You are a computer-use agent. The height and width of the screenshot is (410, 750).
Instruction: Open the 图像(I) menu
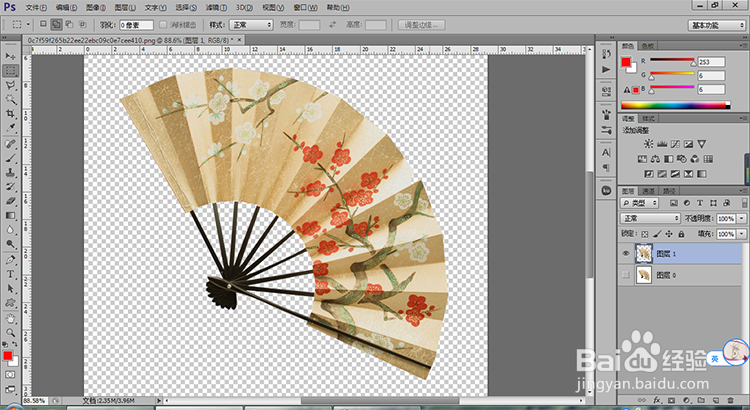[x=96, y=8]
